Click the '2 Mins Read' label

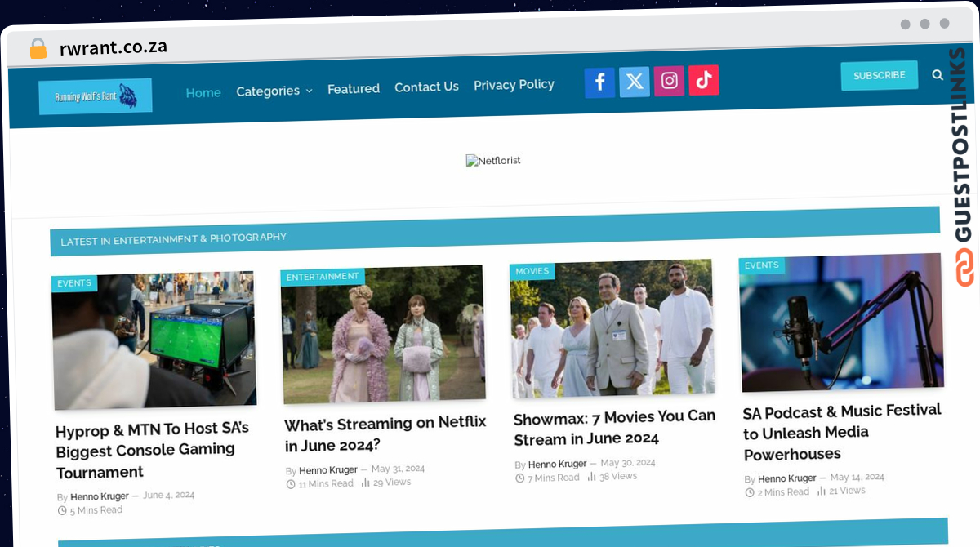click(777, 492)
